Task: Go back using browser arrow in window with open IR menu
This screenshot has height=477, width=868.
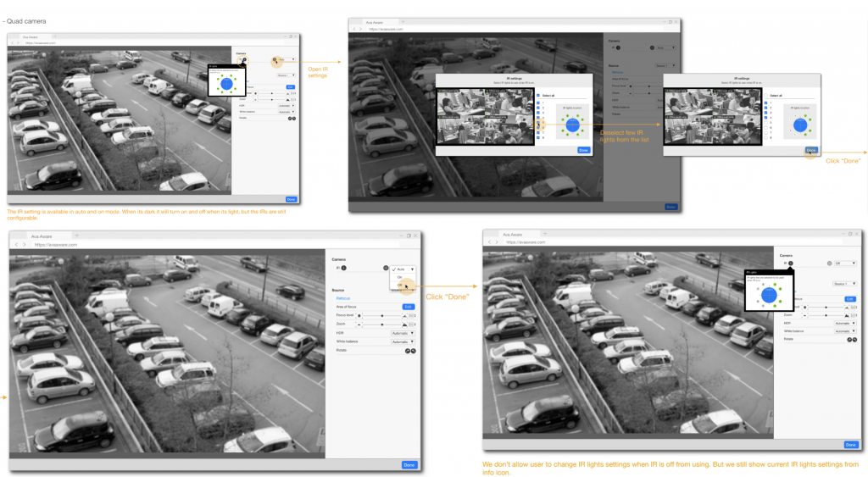Action: tap(16, 244)
